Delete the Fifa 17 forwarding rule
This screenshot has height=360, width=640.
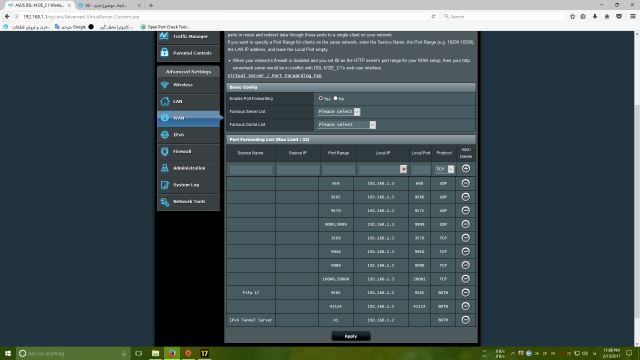pyautogui.click(x=466, y=293)
